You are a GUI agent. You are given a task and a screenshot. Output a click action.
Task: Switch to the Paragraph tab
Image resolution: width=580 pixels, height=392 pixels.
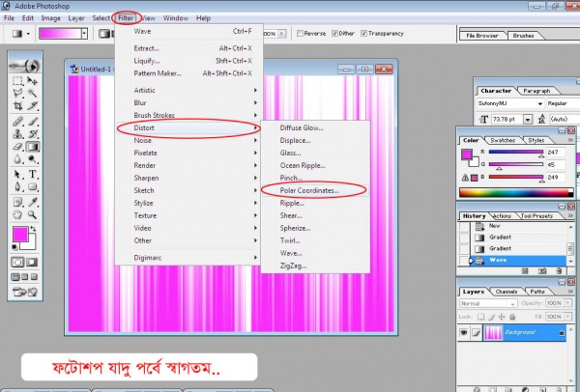[536, 91]
